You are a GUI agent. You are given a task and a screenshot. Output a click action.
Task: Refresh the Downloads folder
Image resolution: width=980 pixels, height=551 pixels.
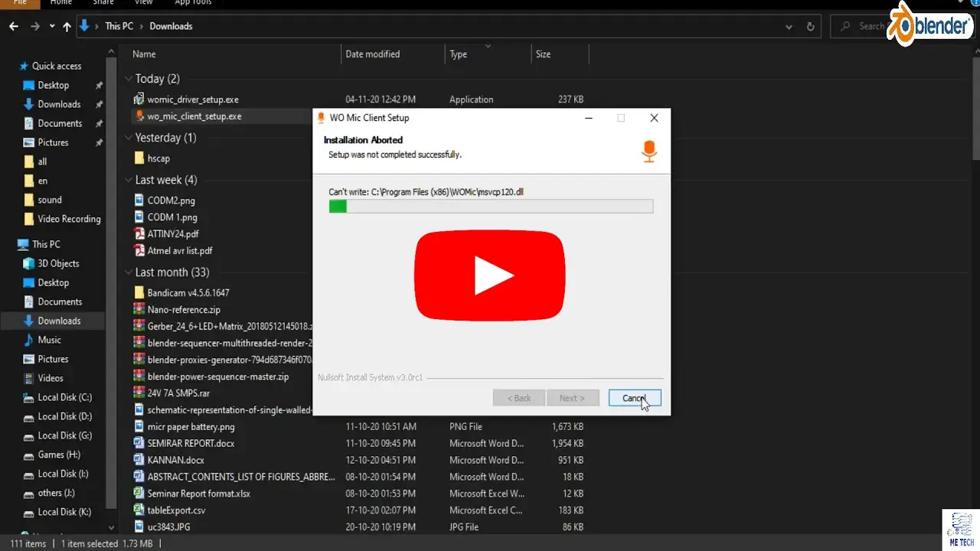[x=810, y=26]
